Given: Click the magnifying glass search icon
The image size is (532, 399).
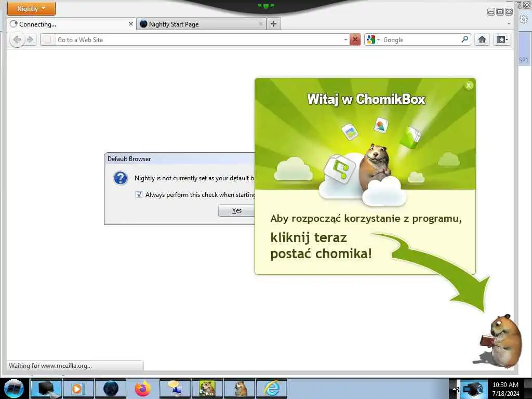Looking at the screenshot, I should pyautogui.click(x=465, y=39).
